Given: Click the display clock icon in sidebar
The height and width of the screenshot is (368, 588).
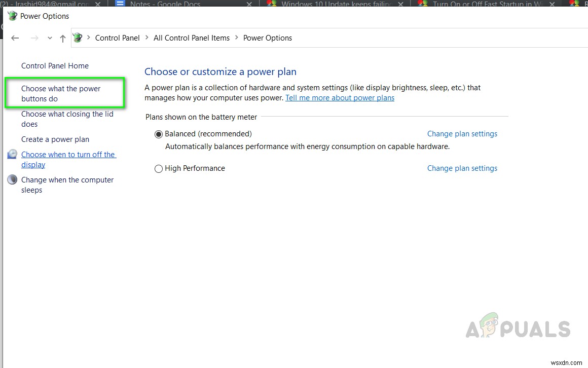Looking at the screenshot, I should tap(12, 155).
